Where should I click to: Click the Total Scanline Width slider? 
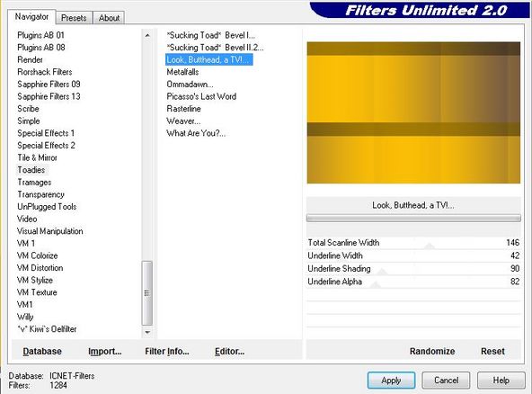coord(413,243)
